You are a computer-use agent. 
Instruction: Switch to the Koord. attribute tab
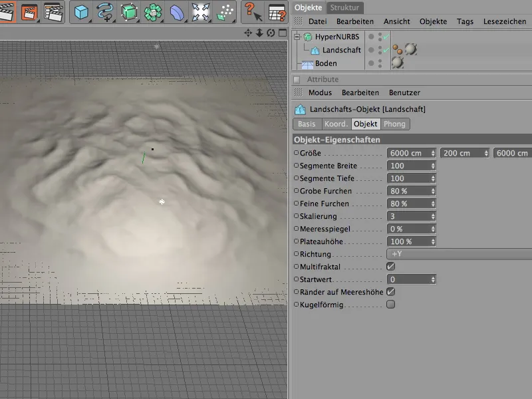(x=335, y=124)
